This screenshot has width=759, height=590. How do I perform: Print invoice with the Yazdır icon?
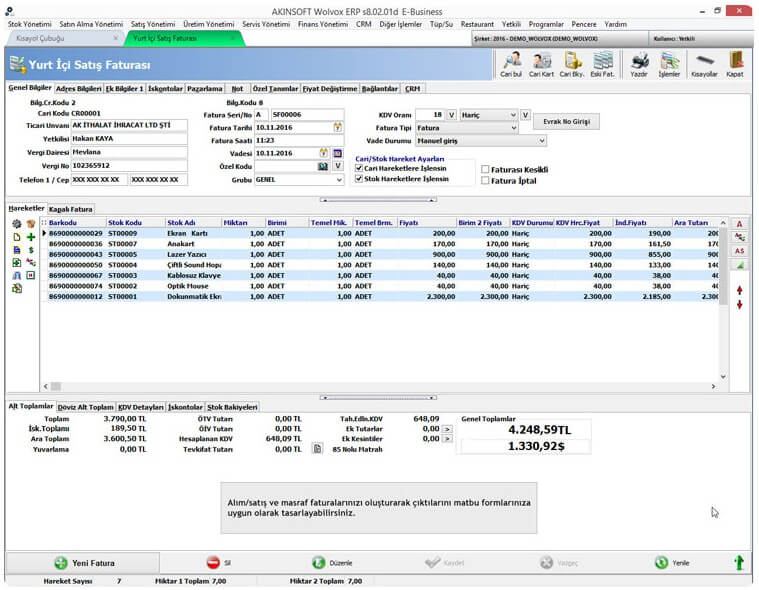tap(639, 64)
